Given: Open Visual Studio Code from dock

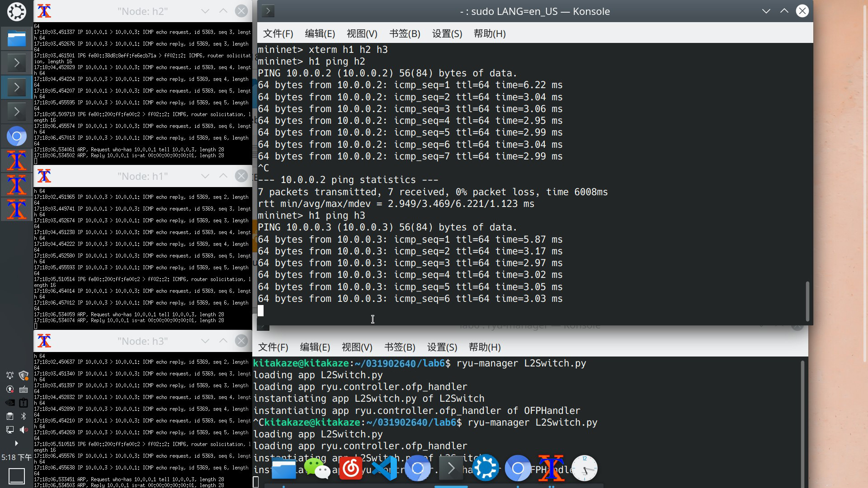Looking at the screenshot, I should [x=384, y=469].
